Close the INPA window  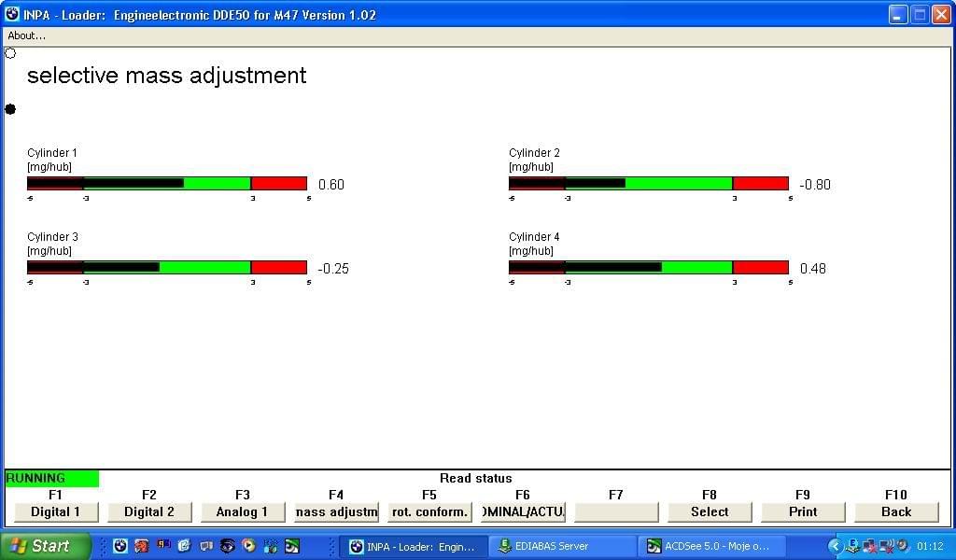coord(941,15)
